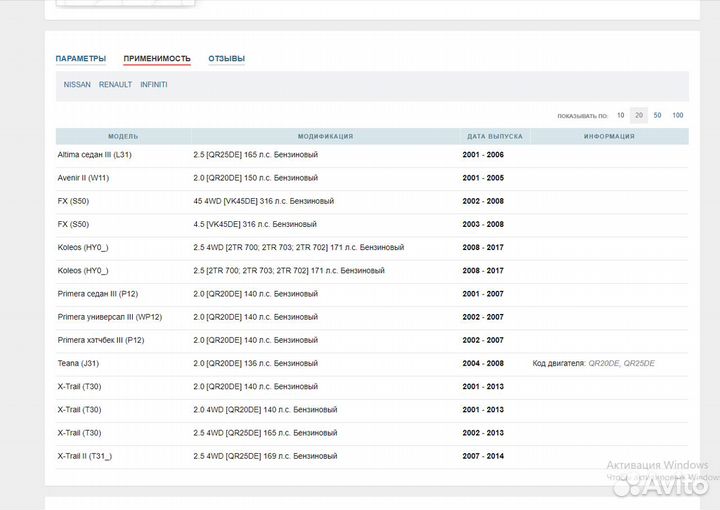This screenshot has width=720, height=510.
Task: Sort by МОДЕЛЬ column header
Action: pos(123,136)
